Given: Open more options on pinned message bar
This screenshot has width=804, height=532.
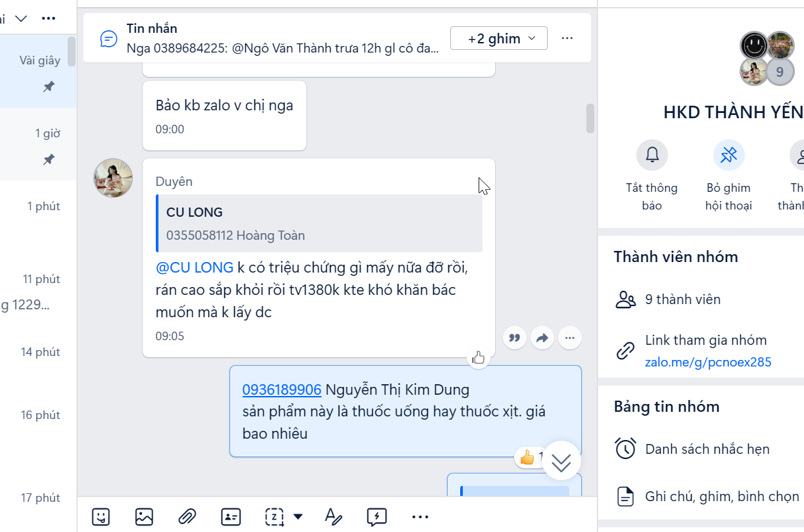Looking at the screenshot, I should pyautogui.click(x=567, y=38).
